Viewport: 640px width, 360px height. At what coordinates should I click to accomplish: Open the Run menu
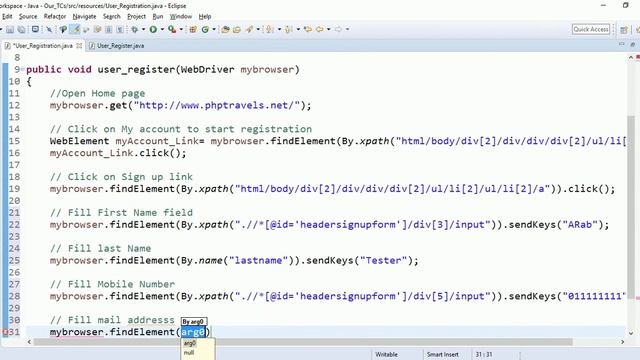tap(158, 16)
